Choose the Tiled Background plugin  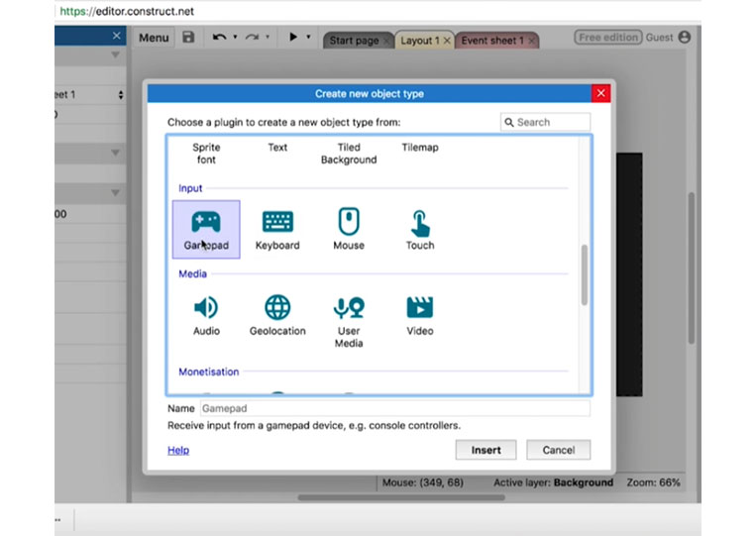pos(349,154)
